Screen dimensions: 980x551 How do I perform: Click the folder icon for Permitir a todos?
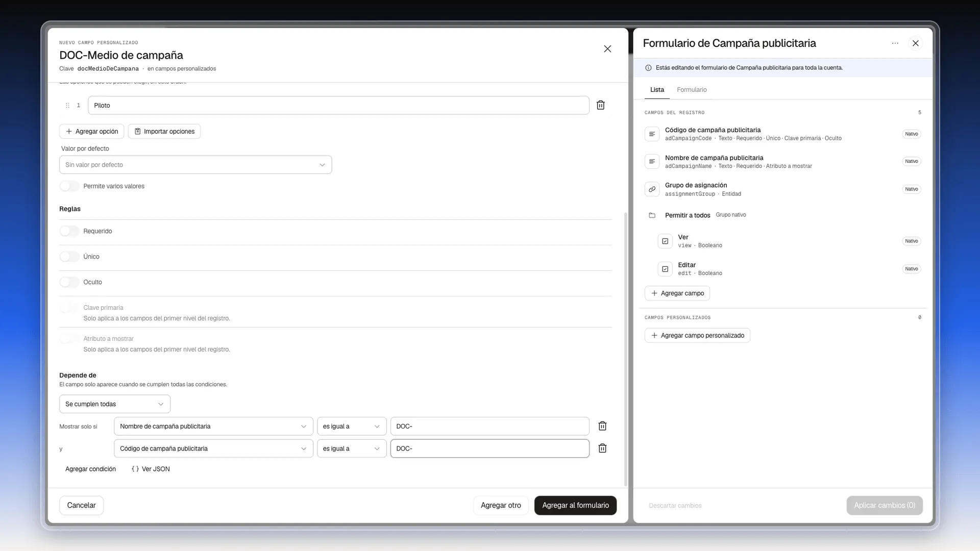pos(652,215)
